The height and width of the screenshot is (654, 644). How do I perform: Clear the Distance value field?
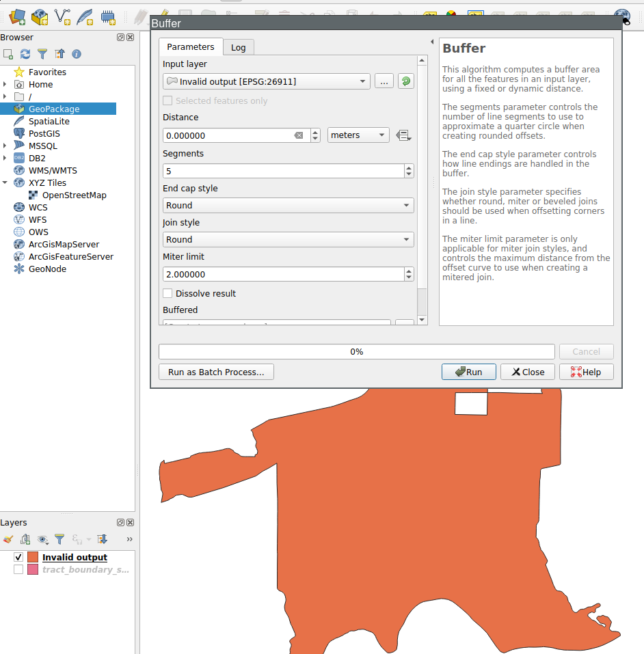point(298,135)
